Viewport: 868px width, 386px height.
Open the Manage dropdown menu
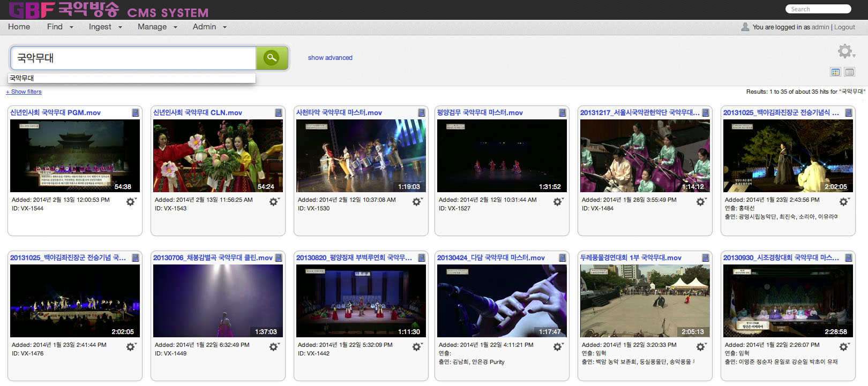tap(157, 27)
